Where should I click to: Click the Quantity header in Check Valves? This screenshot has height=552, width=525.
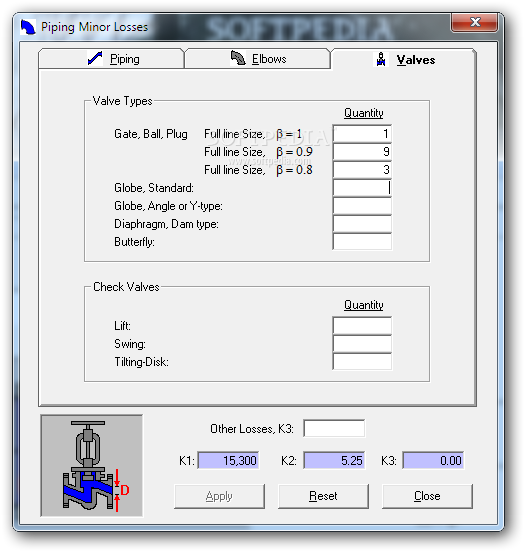pyautogui.click(x=363, y=305)
